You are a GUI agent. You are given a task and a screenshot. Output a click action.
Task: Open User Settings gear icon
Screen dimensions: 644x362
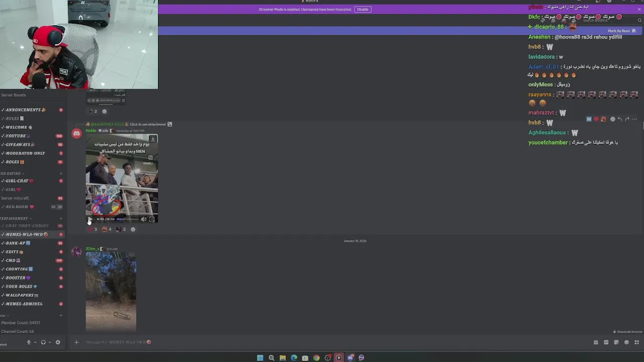coord(58,342)
